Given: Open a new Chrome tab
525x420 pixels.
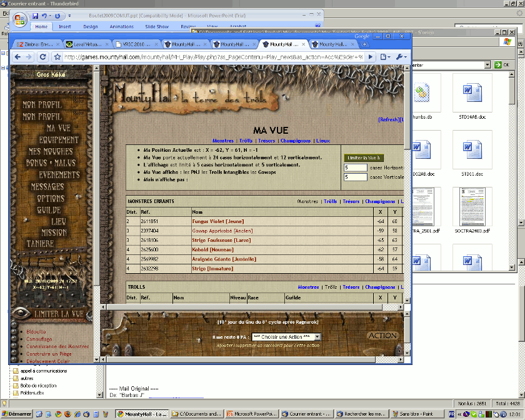Looking at the screenshot, I should coord(364,44).
